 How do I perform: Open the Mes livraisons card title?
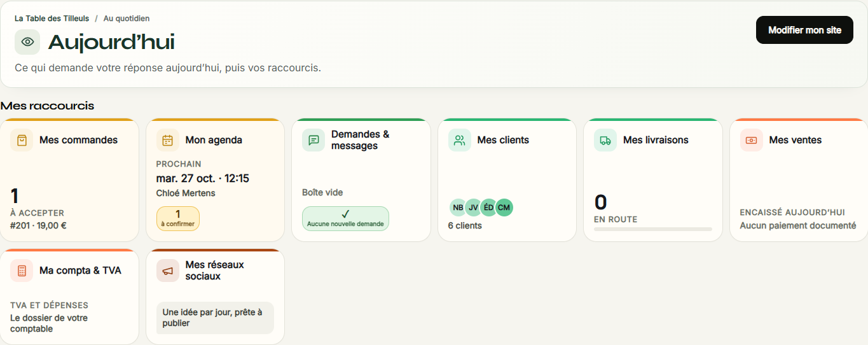coord(656,140)
